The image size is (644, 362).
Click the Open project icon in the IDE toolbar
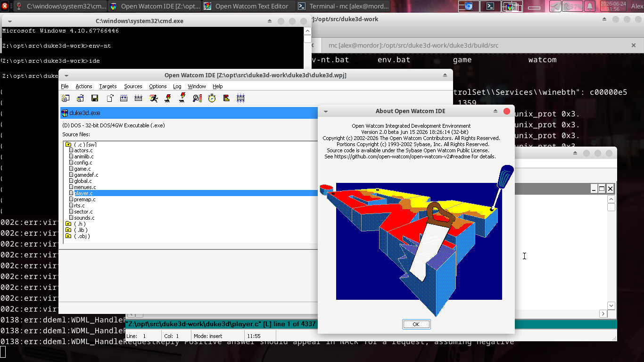(80, 98)
